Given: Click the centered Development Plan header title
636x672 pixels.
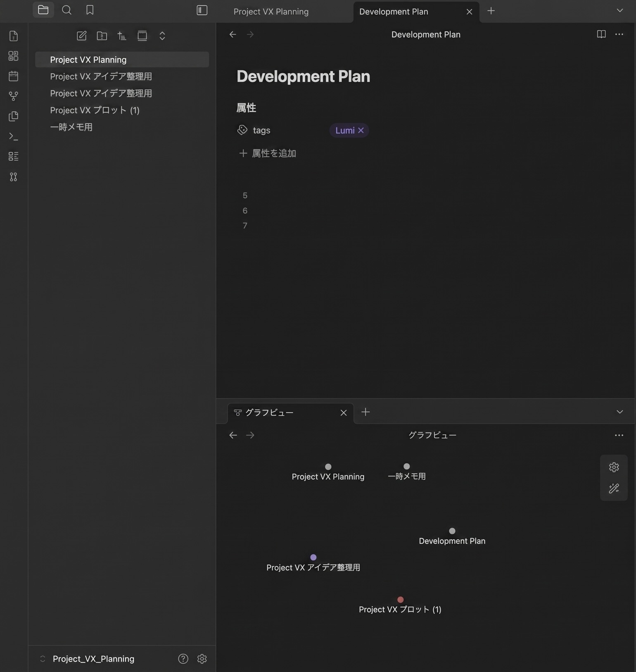Looking at the screenshot, I should click(x=426, y=34).
